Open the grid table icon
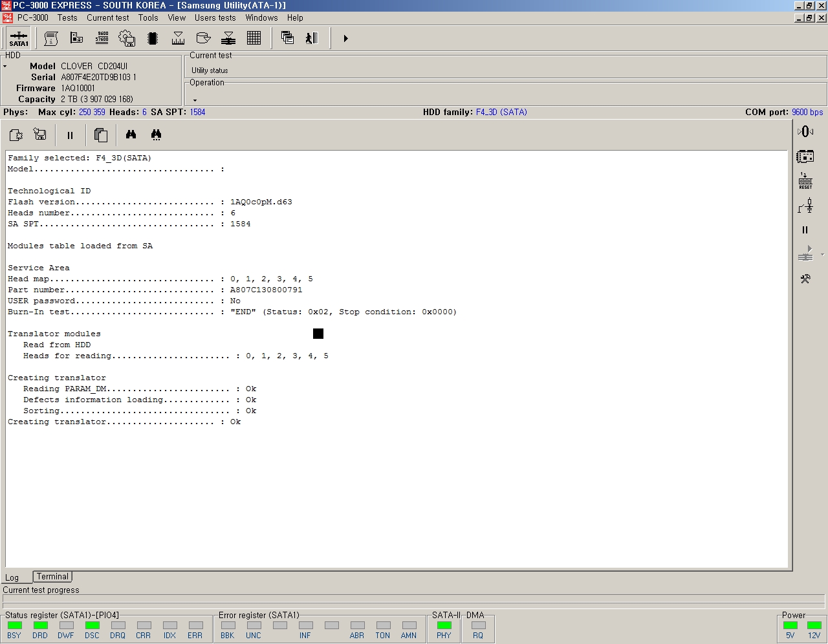The image size is (828, 644). (x=254, y=38)
